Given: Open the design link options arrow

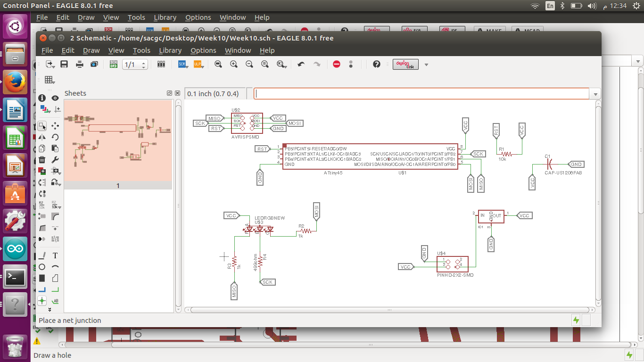Looking at the screenshot, I should (x=426, y=65).
